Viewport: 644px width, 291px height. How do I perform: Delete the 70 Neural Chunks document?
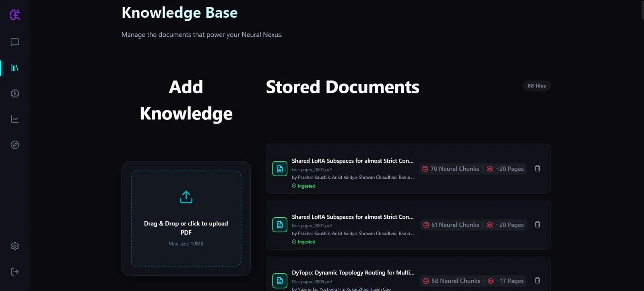[x=537, y=168]
